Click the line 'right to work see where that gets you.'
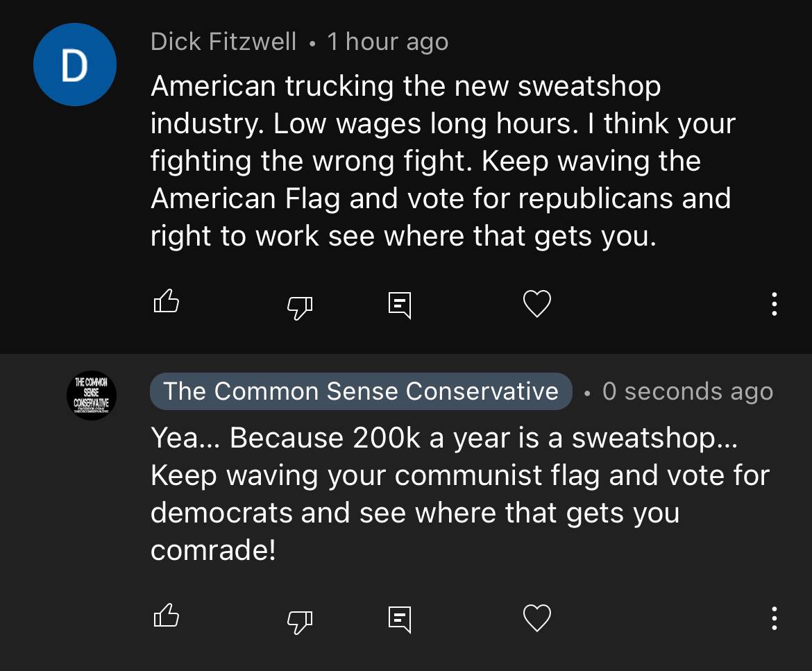 [x=403, y=237]
